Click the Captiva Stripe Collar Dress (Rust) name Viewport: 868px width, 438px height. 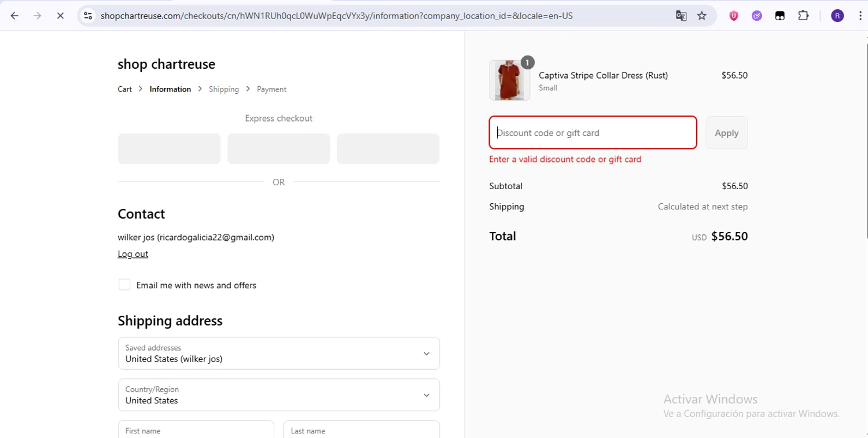tap(603, 75)
